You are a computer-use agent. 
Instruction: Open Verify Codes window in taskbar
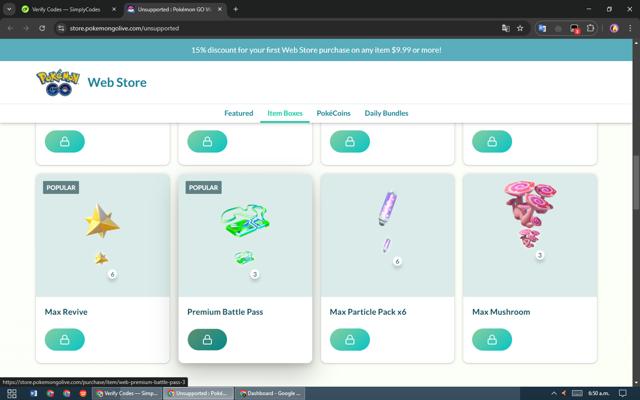pos(127,393)
